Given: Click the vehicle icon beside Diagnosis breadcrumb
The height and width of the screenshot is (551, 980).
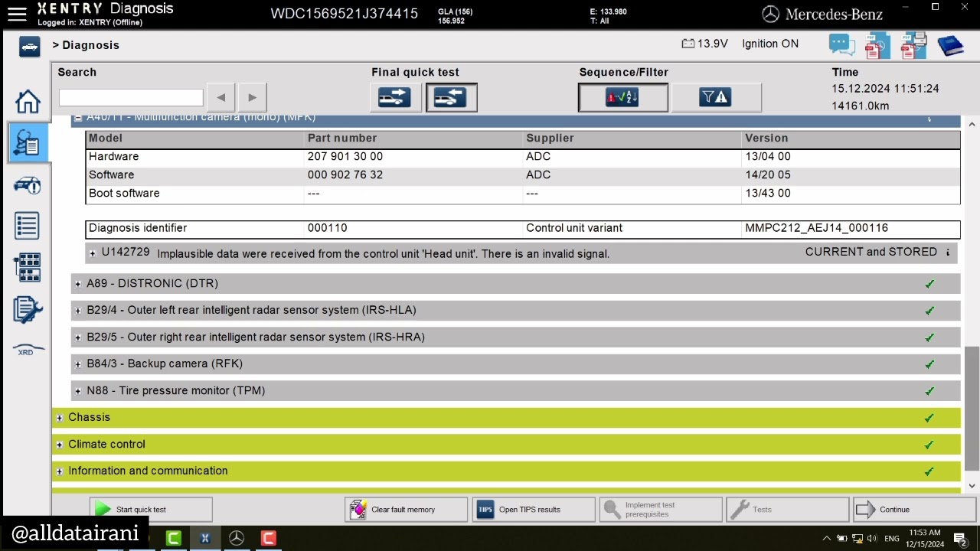Looking at the screenshot, I should (x=29, y=47).
